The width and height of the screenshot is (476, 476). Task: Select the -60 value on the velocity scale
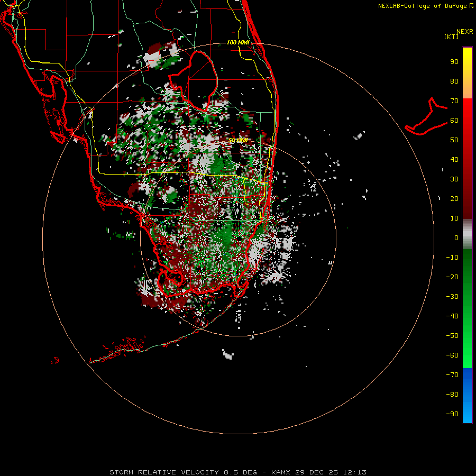point(452,355)
